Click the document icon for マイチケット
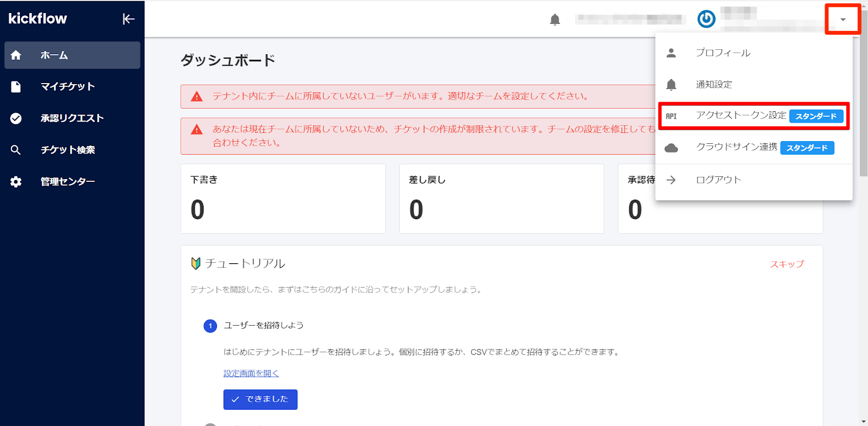Screen dimensions: 868x426 tap(16, 87)
